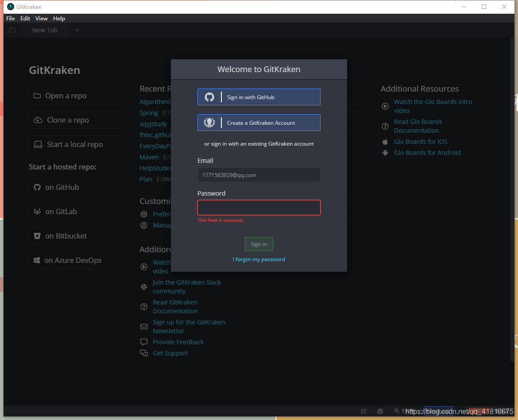Screen dimensions: 518x420
Task: Start a hosted repo on Bitbucket
Action: point(75,236)
